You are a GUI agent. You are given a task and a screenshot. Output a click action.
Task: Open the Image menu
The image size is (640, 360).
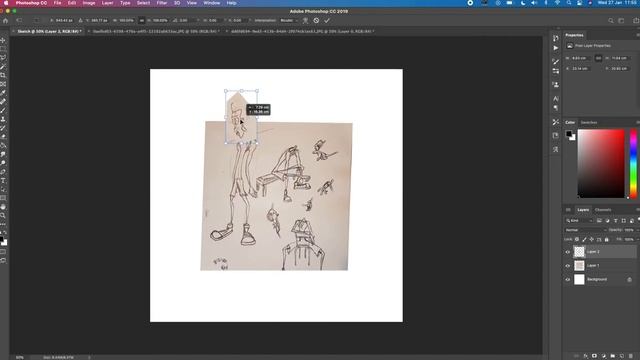coord(89,3)
